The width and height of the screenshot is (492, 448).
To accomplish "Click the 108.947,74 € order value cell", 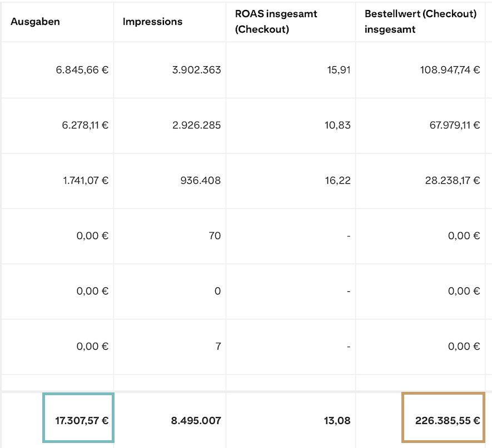I will pyautogui.click(x=450, y=70).
